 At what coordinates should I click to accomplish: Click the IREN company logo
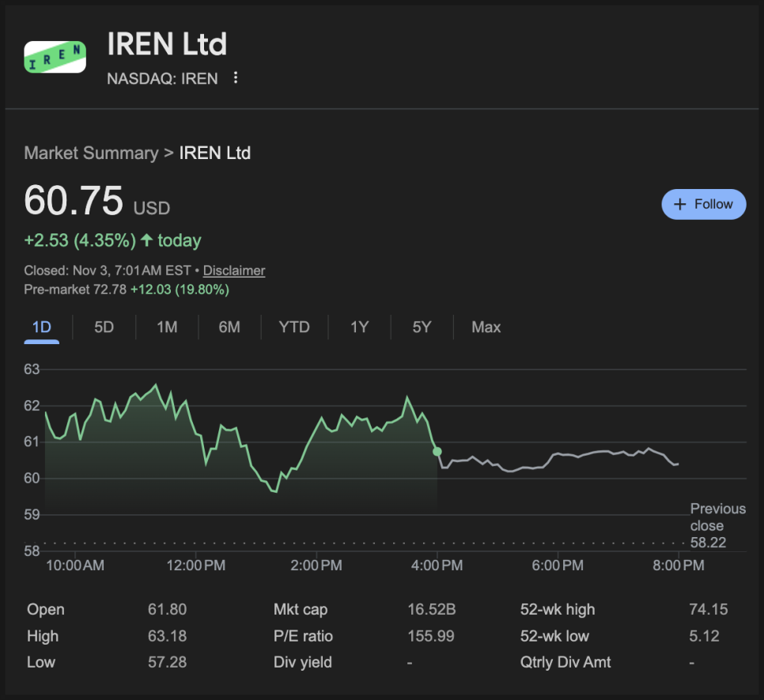pos(55,57)
